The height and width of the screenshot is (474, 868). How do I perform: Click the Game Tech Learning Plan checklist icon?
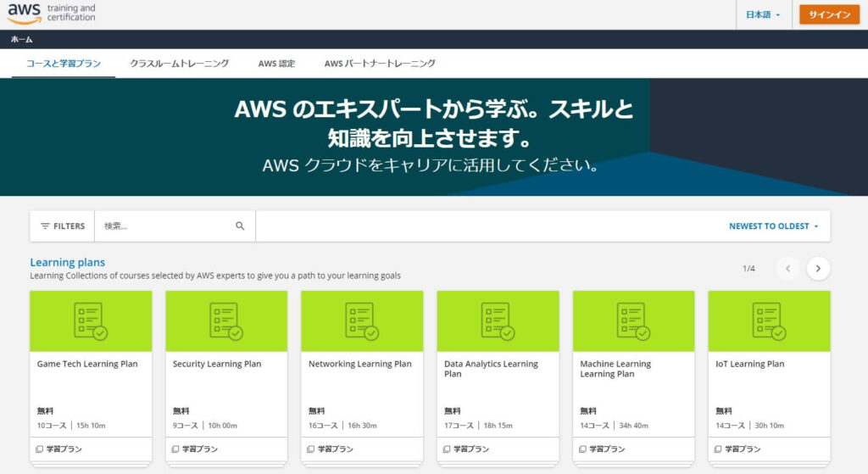point(91,321)
